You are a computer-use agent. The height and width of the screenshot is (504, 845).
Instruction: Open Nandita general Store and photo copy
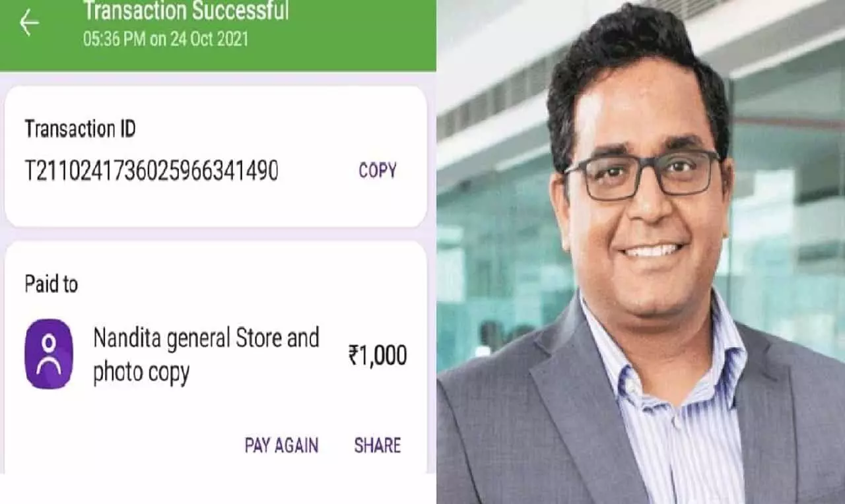coord(206,356)
